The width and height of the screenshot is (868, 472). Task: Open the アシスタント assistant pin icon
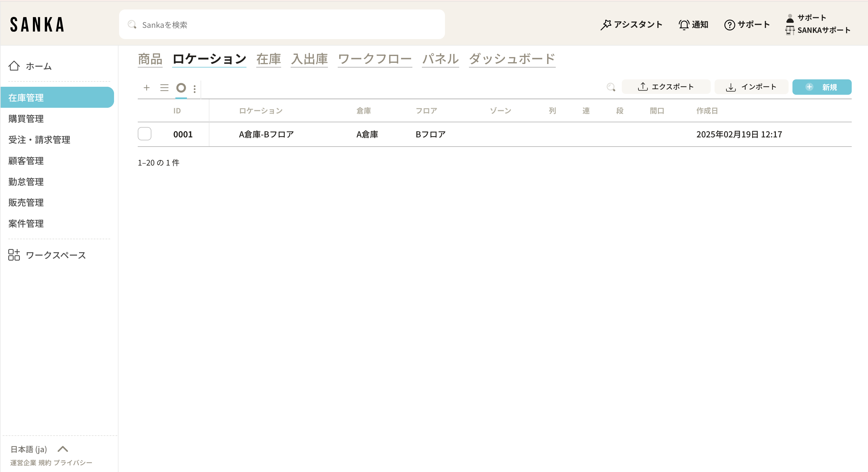pyautogui.click(x=606, y=25)
